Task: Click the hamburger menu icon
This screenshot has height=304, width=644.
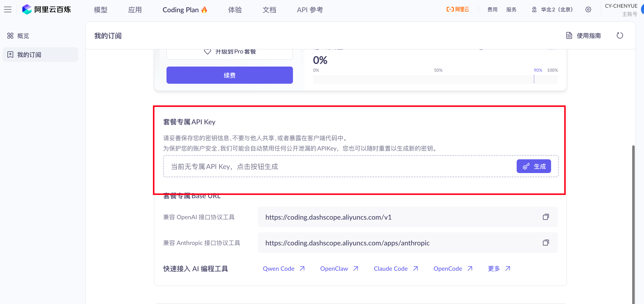Action: (x=8, y=9)
